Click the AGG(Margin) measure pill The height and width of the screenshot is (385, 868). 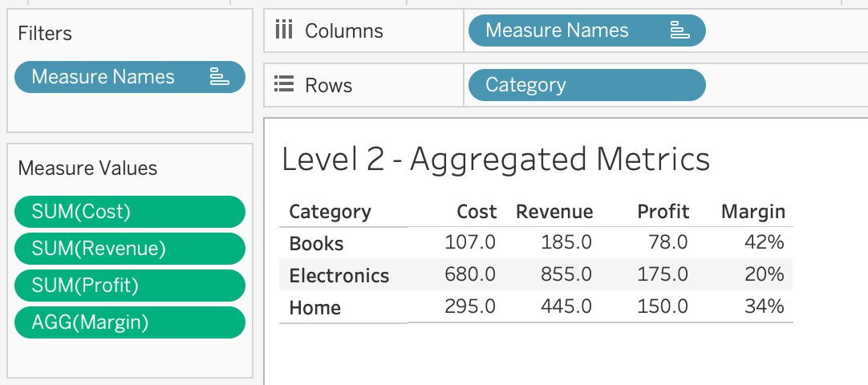pyautogui.click(x=129, y=322)
